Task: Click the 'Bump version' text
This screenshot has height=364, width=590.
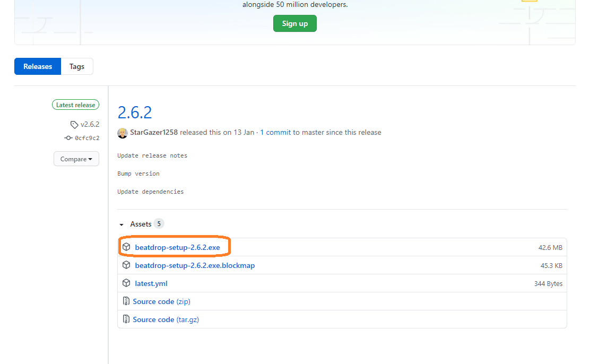Action: coord(138,174)
